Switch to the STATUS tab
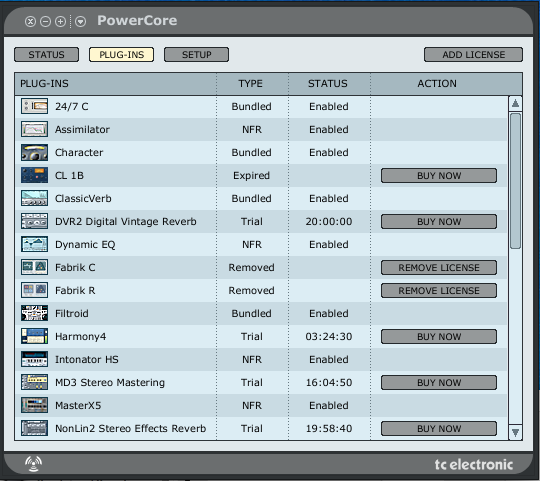The width and height of the screenshot is (540, 481). (x=46, y=55)
